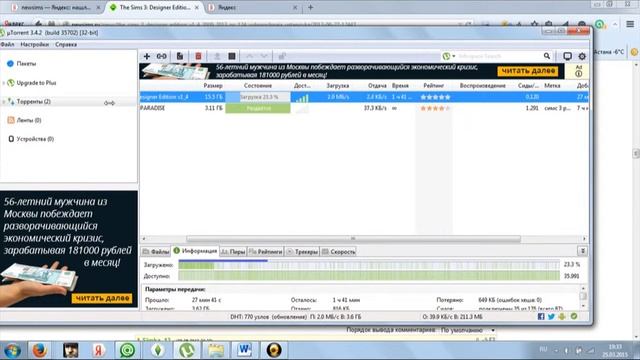
Task: Click the Move Down Queue arrow
Action: coord(264,56)
